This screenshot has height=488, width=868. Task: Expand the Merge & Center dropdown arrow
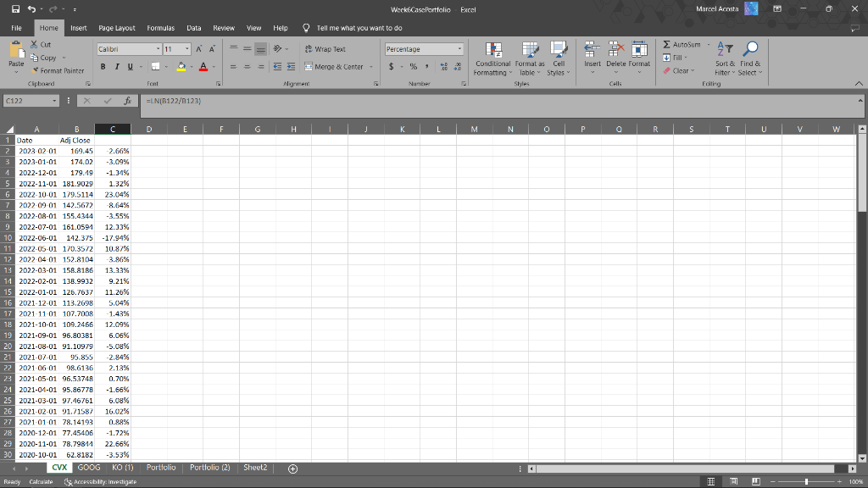[371, 67]
